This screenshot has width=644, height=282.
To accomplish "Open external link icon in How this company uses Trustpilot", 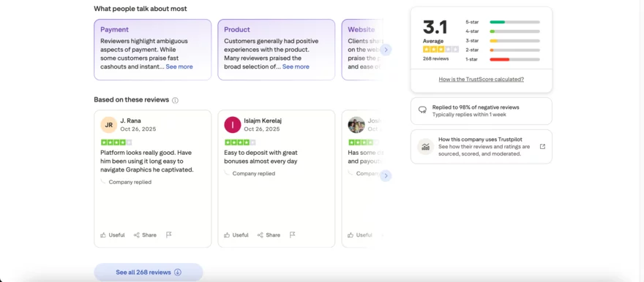I will pos(542,146).
